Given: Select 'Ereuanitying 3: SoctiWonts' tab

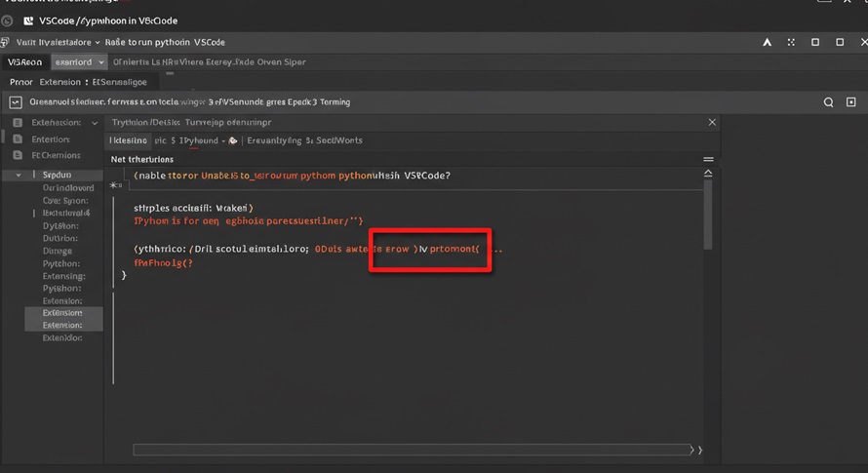Looking at the screenshot, I should [x=304, y=140].
